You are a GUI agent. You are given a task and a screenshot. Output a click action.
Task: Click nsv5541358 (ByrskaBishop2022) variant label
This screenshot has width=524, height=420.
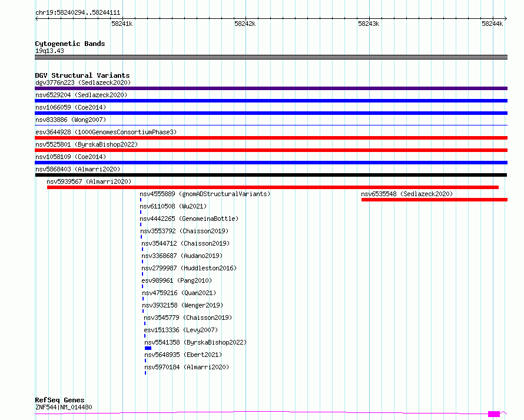(x=195, y=342)
